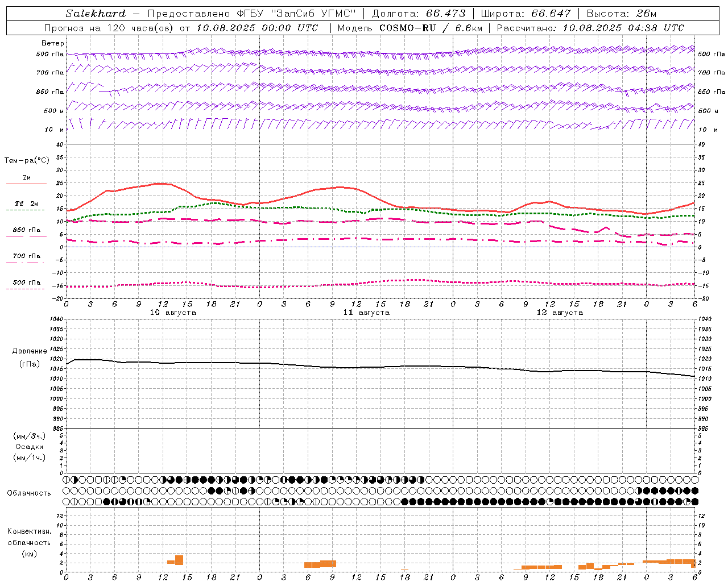Click the dotted pink line sample below 500 гПа legend
The image size is (728, 582).
26,289
